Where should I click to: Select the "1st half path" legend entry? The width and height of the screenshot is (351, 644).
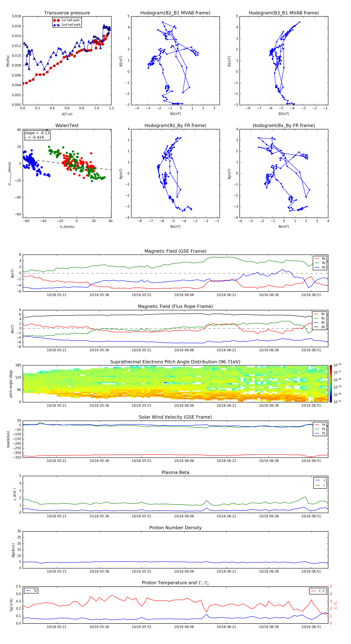click(67, 20)
